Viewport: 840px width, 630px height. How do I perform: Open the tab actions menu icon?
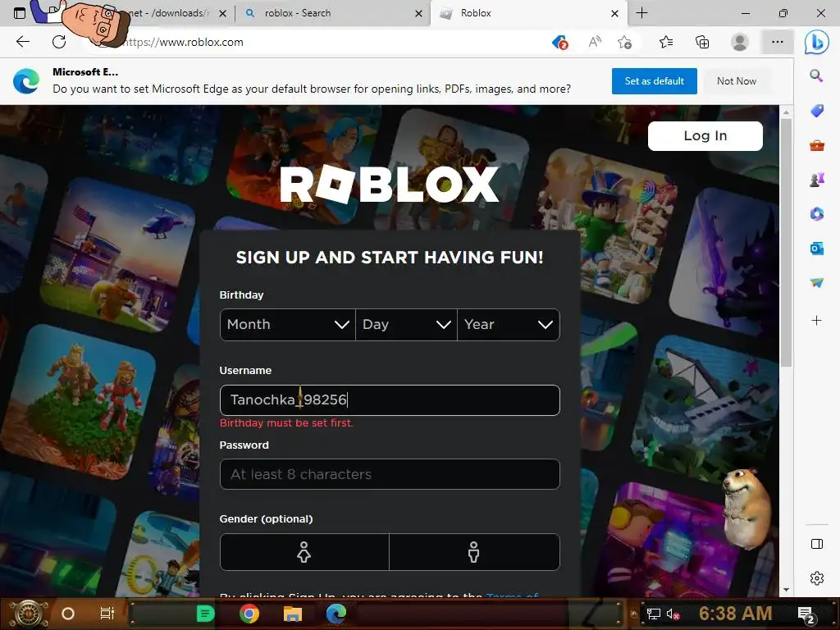(20, 13)
